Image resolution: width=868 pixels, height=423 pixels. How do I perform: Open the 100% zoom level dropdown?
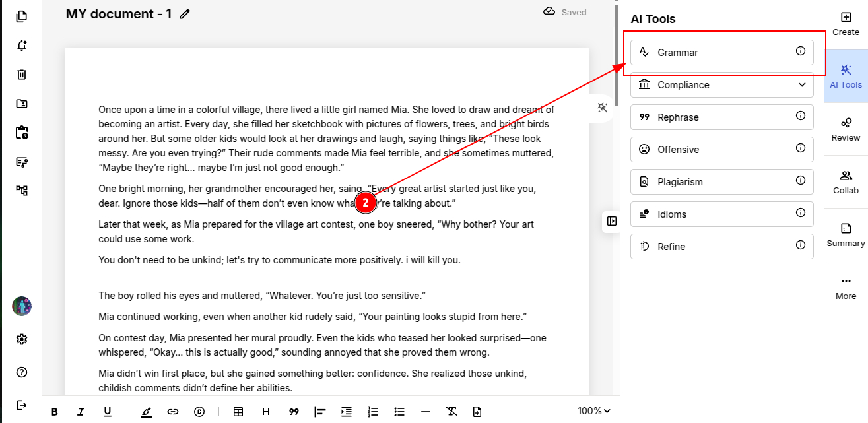pos(593,411)
